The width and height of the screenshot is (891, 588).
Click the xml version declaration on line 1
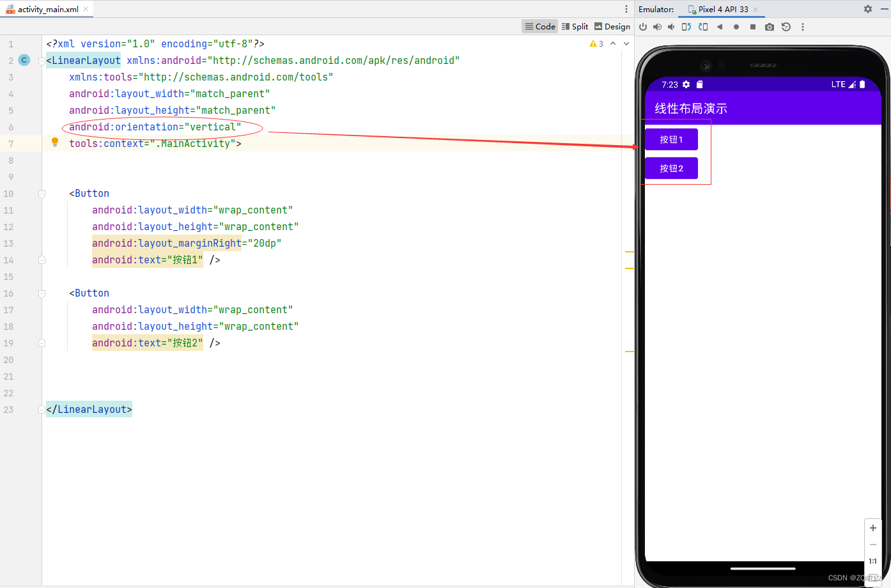click(155, 43)
